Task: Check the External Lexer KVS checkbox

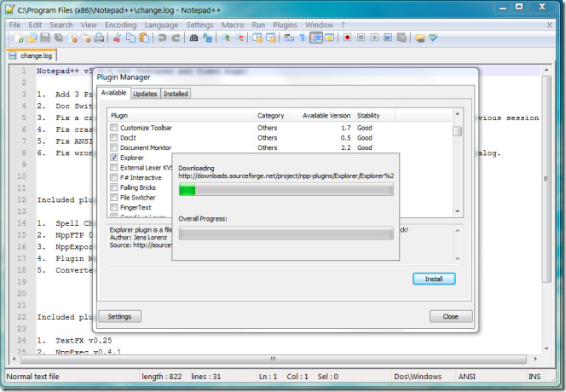Action: coord(114,168)
